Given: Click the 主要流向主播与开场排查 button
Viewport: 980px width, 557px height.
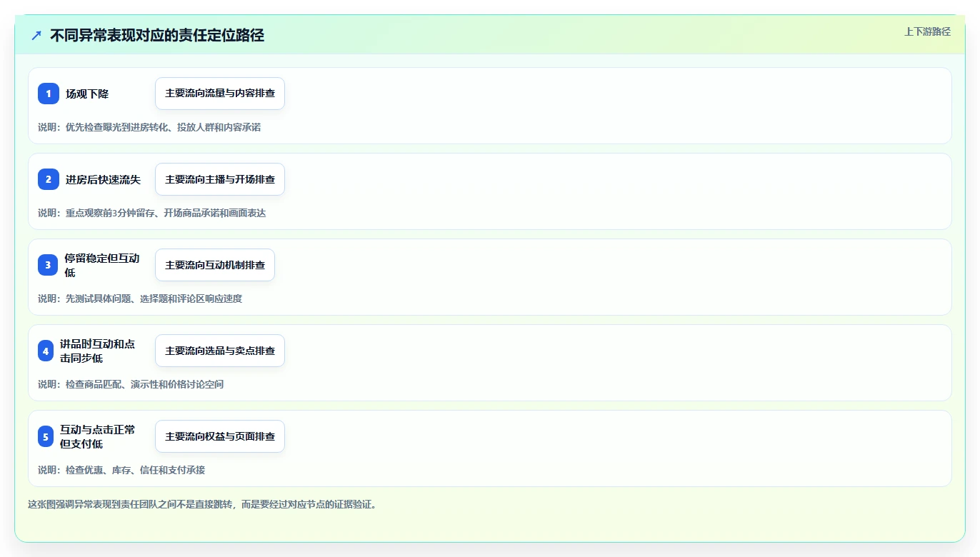Looking at the screenshot, I should pos(220,179).
